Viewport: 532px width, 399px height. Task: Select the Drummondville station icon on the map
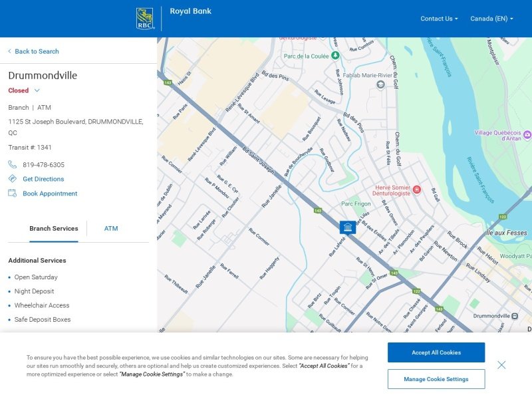[x=515, y=317]
